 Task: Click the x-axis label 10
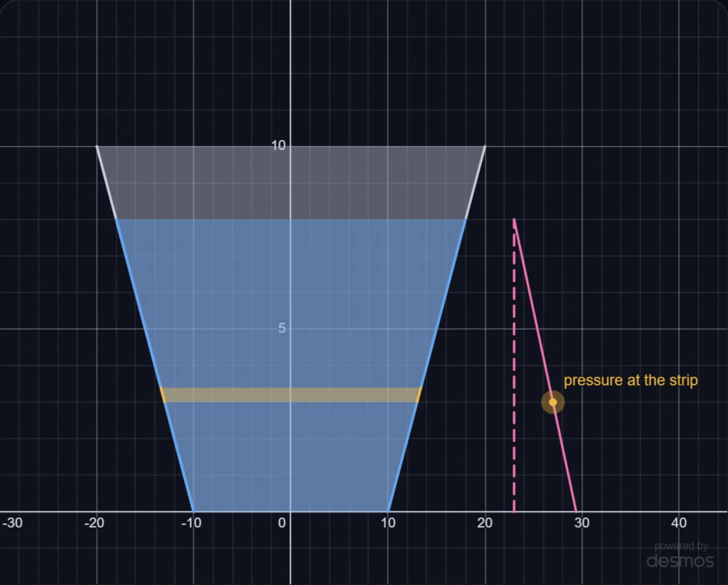coord(388,523)
